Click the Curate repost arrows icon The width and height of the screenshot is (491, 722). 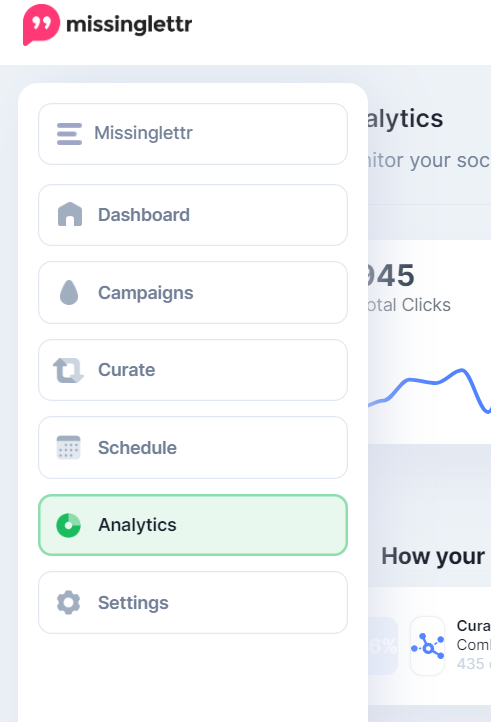[x=69, y=370]
